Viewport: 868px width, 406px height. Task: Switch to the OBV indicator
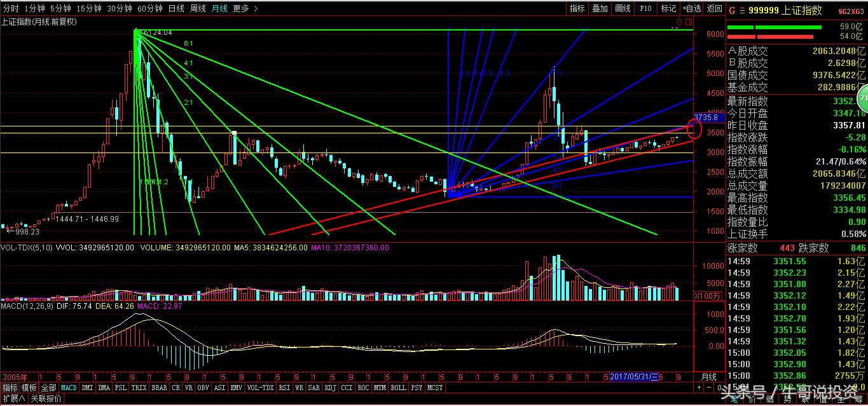pyautogui.click(x=203, y=388)
